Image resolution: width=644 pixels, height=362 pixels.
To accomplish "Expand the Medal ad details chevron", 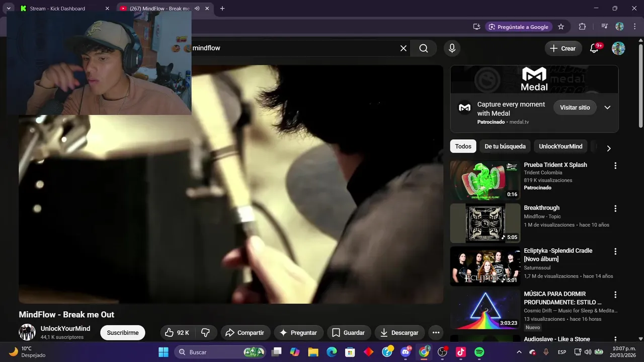I will coord(607,108).
